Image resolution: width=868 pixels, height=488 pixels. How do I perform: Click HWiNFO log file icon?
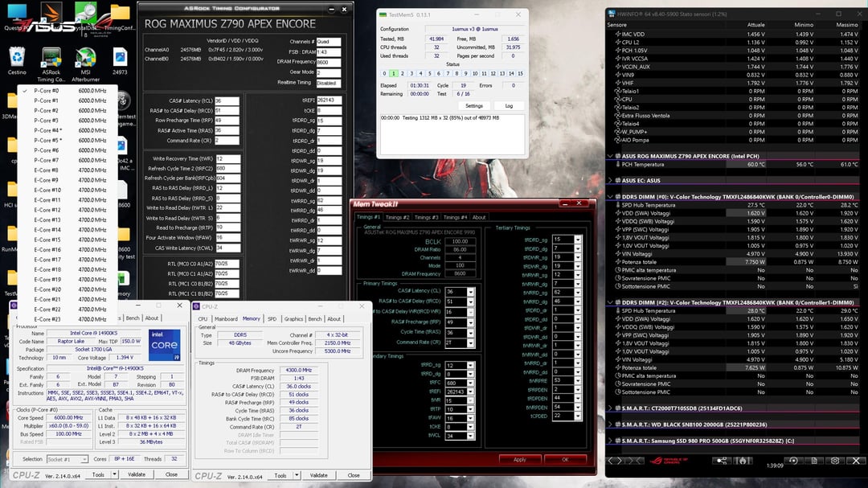pos(813,461)
